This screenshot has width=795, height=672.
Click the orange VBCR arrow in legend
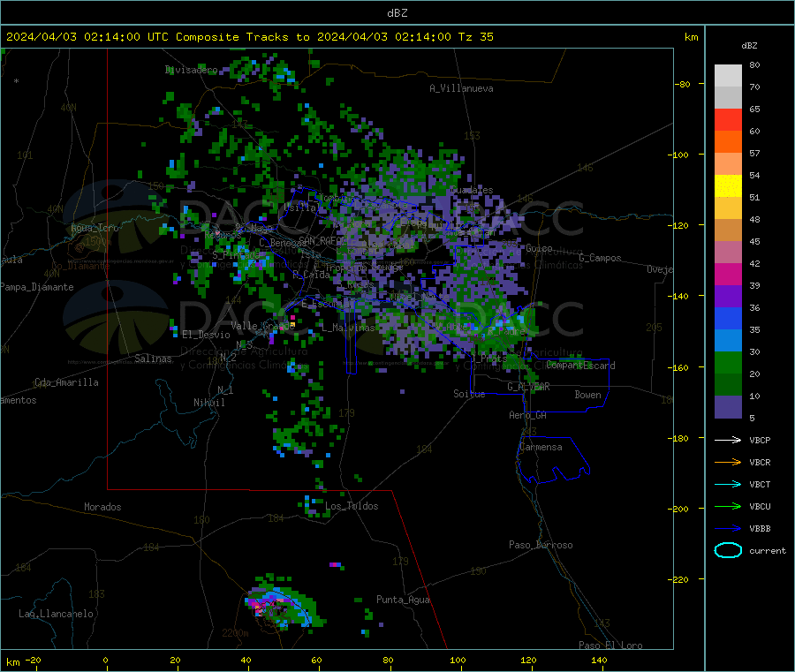[728, 462]
